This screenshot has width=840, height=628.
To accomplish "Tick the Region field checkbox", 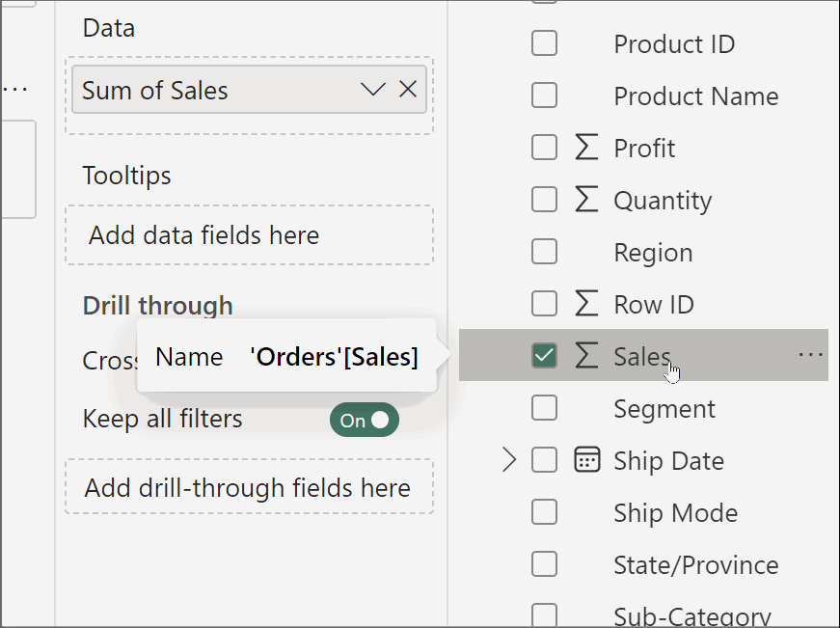I will [x=545, y=252].
